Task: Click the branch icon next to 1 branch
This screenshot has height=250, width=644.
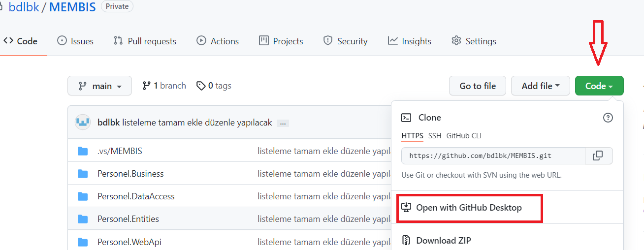Action: tap(146, 86)
